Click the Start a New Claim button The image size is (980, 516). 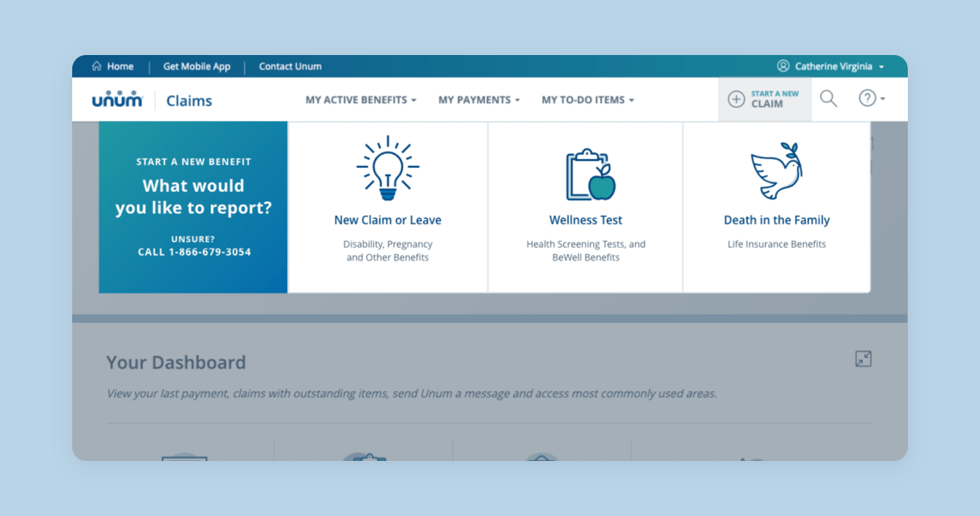pos(764,99)
